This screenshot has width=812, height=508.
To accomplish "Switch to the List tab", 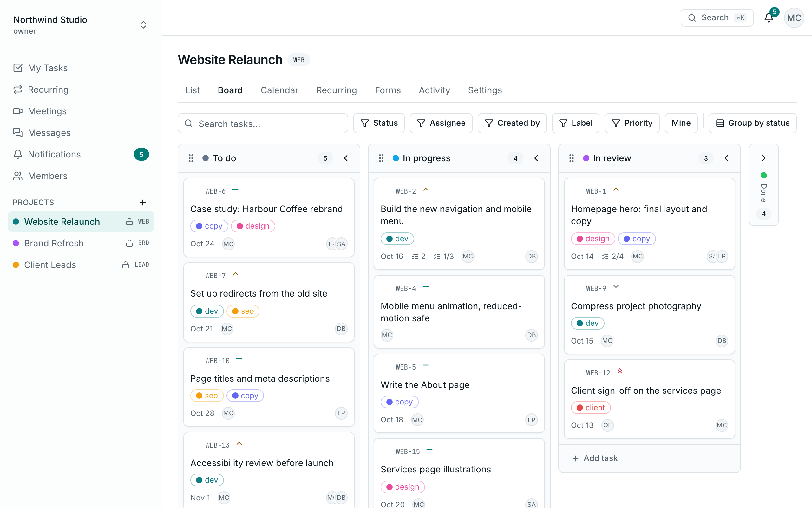I will [x=192, y=90].
